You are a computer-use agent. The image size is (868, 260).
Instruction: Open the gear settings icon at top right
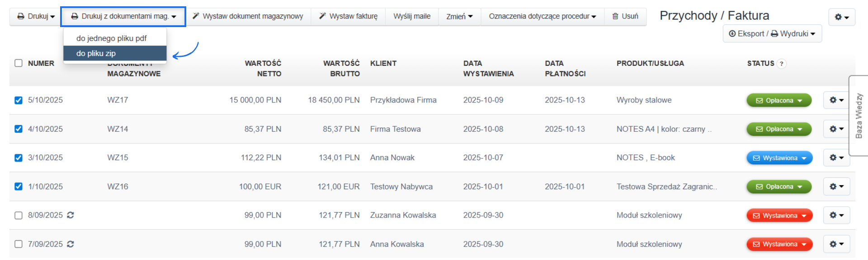point(840,17)
